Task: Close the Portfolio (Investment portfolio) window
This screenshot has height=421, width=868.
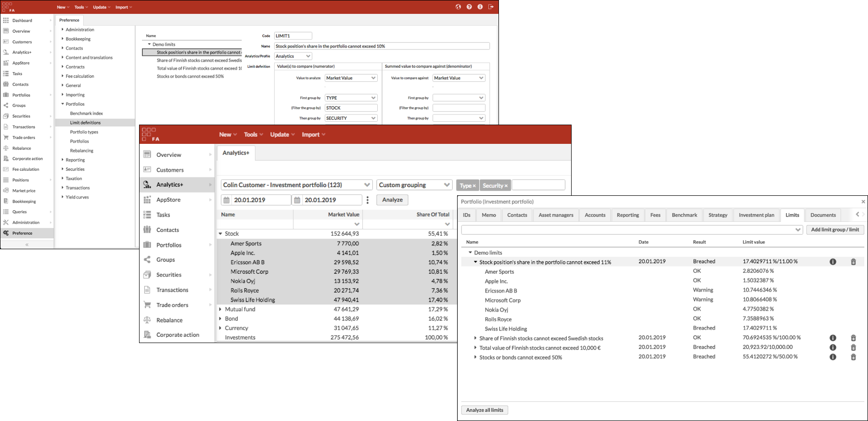Action: [x=863, y=202]
